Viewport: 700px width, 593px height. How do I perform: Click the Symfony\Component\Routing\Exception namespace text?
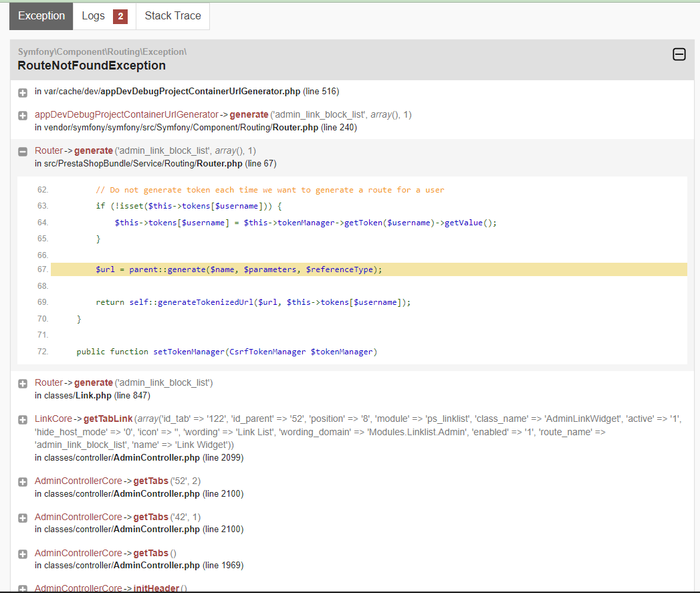(x=102, y=51)
